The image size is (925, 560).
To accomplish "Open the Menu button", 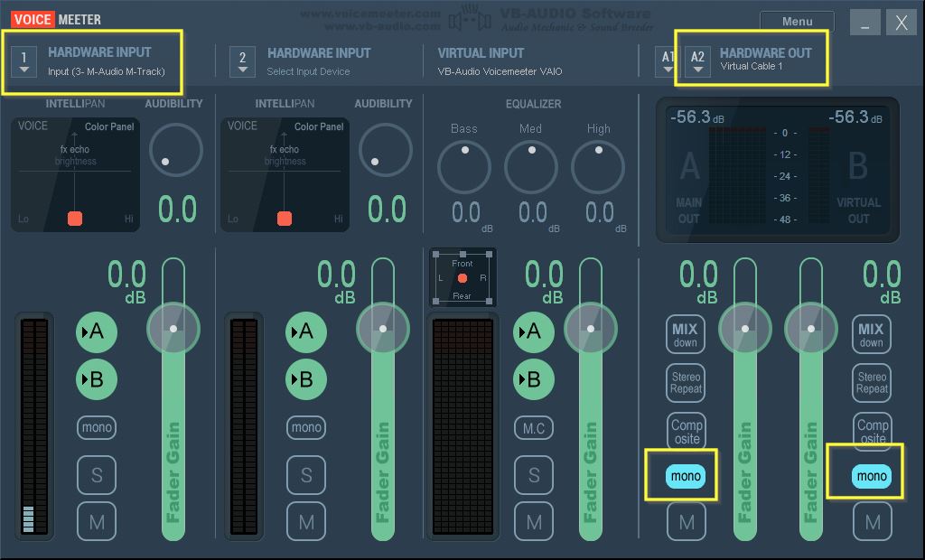I will [x=797, y=22].
